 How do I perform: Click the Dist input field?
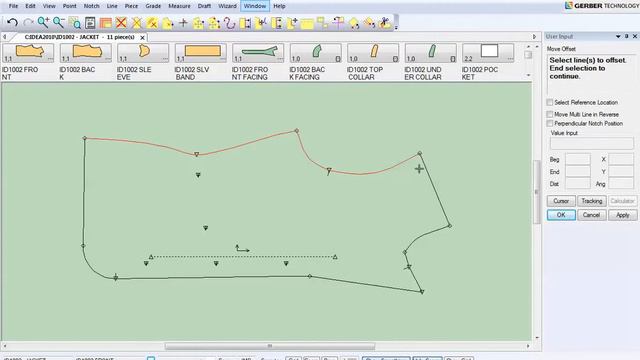(577, 184)
